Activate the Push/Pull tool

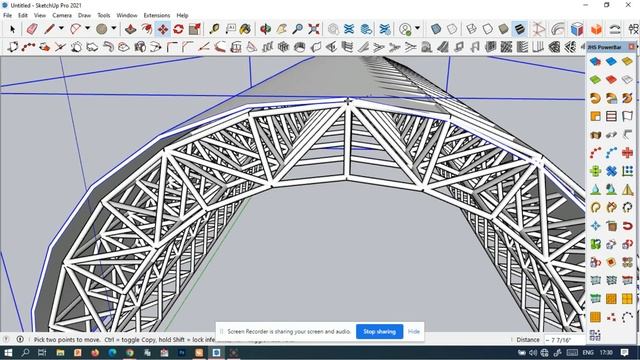[x=131, y=29]
